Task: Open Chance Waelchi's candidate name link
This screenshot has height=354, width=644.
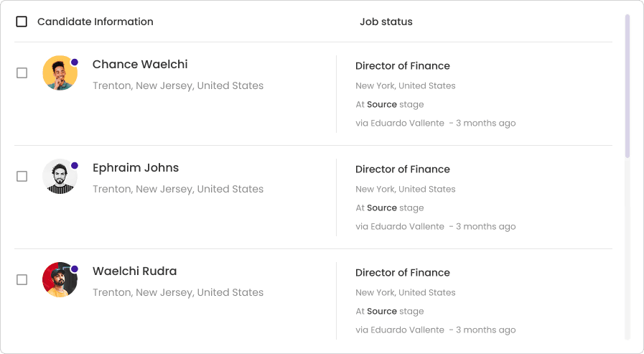Action: (x=140, y=65)
